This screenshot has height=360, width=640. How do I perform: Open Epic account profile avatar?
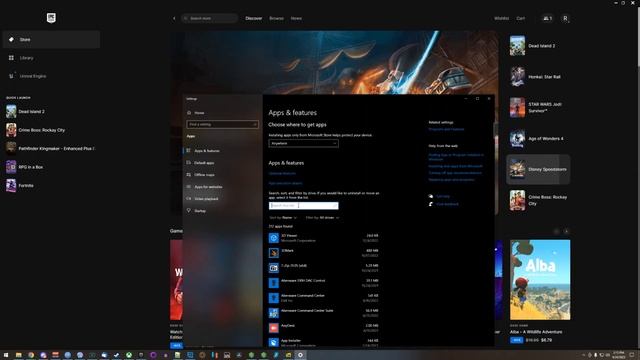click(565, 18)
